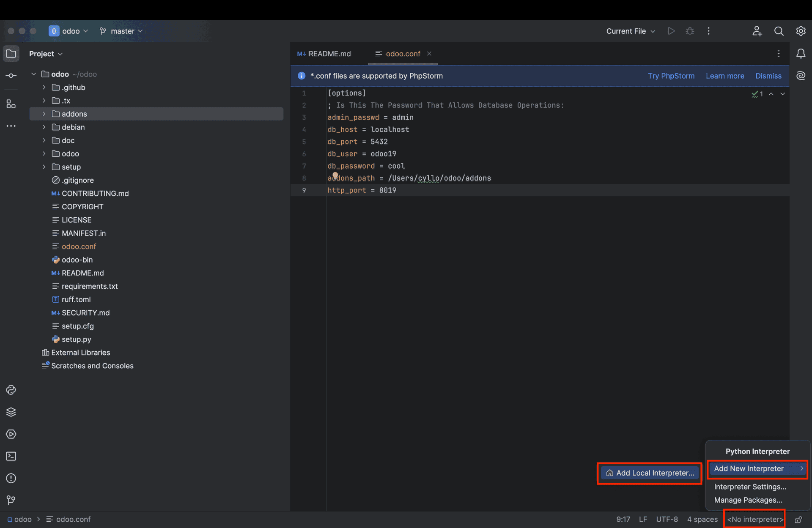The height and width of the screenshot is (528, 812).
Task: Open the Services tool window icon
Action: click(x=11, y=434)
